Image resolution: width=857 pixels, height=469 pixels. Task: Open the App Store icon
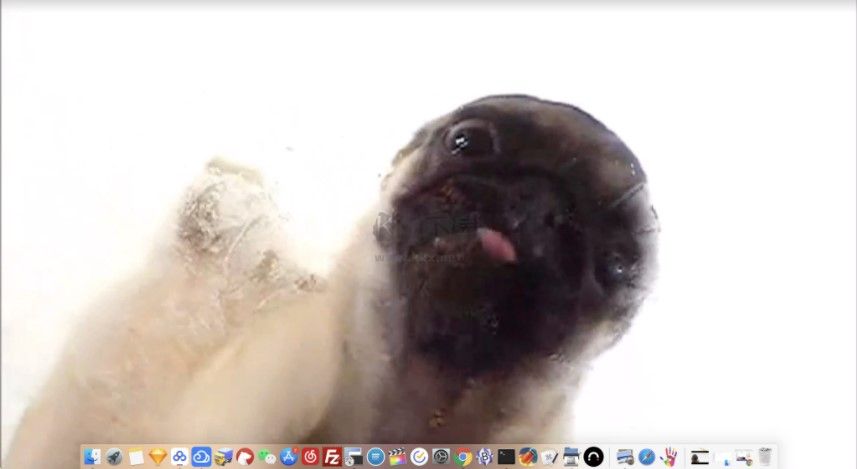pos(289,457)
